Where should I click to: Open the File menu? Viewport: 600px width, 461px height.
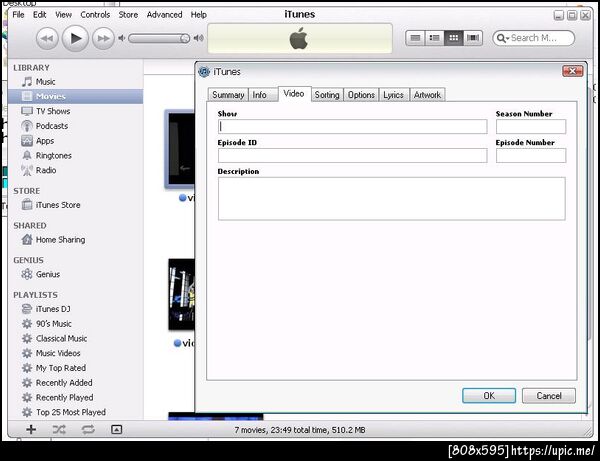coord(18,15)
